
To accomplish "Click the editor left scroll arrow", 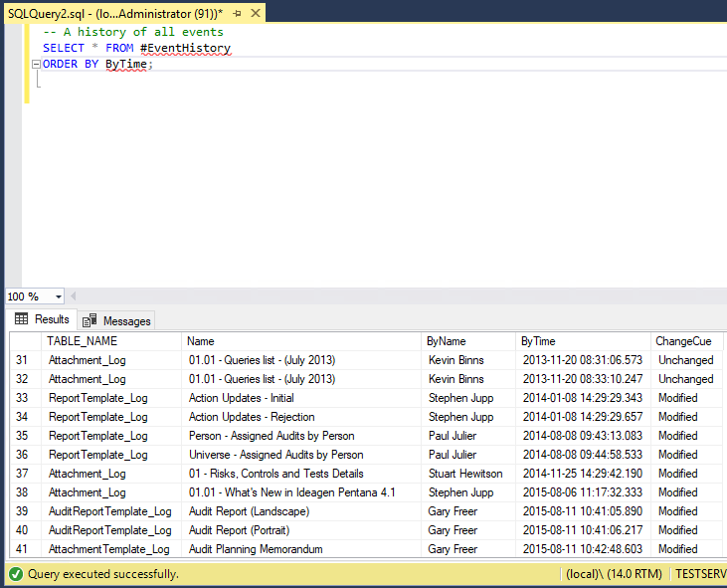I will [x=73, y=295].
